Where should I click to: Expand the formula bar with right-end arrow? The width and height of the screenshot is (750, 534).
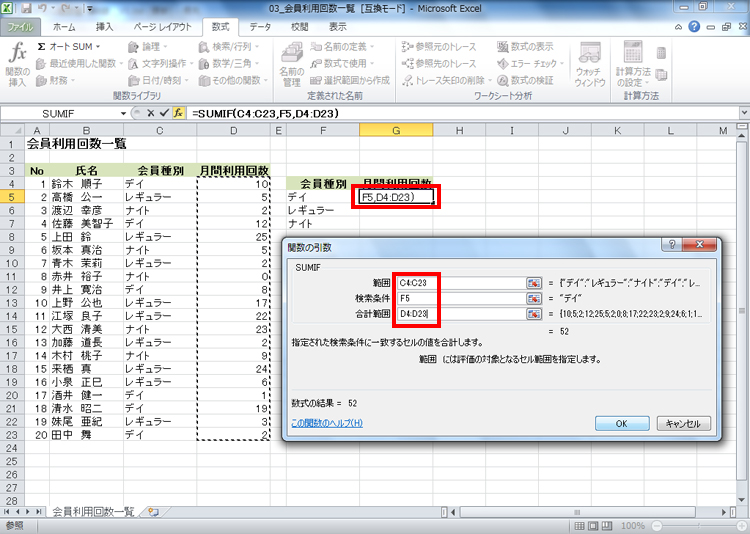tap(744, 113)
